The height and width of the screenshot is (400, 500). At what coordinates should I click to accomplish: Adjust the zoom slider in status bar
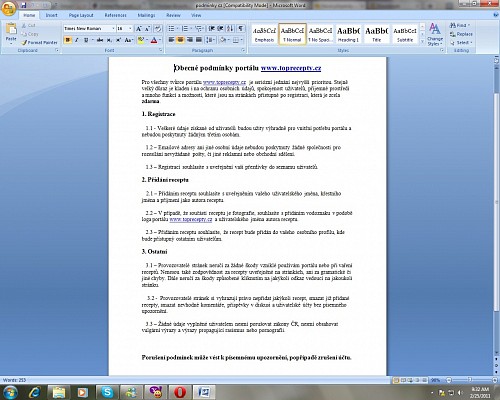[x=470, y=380]
